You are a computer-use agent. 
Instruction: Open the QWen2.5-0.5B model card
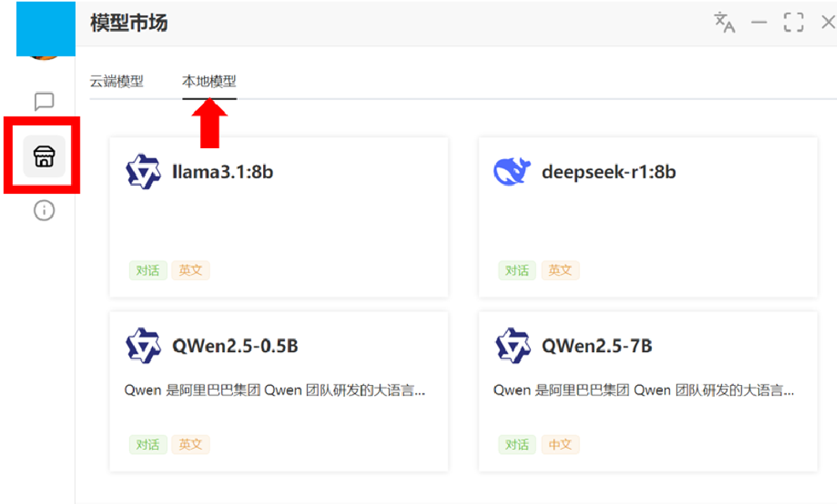279,391
